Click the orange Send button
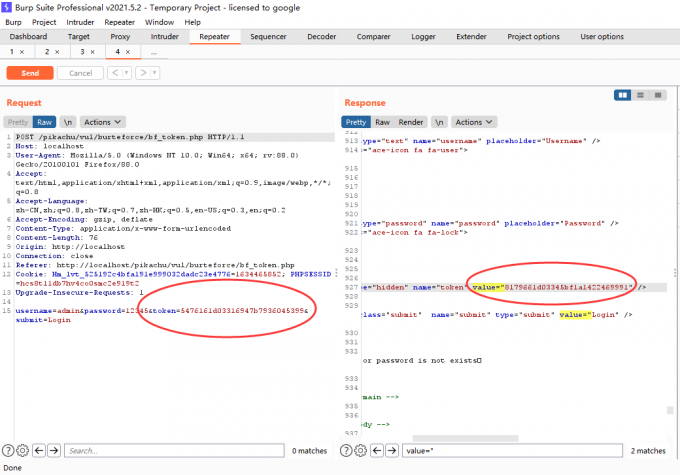Screen dimensions: 680x475 [30, 73]
